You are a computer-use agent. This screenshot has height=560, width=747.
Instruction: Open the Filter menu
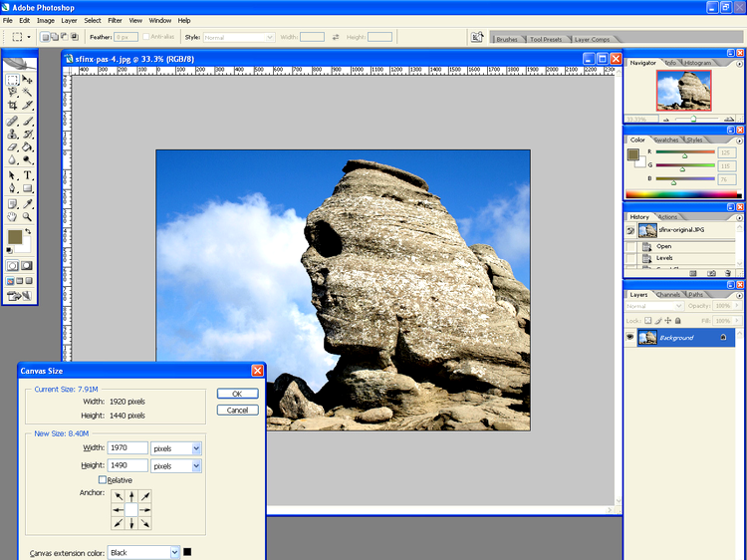point(115,21)
